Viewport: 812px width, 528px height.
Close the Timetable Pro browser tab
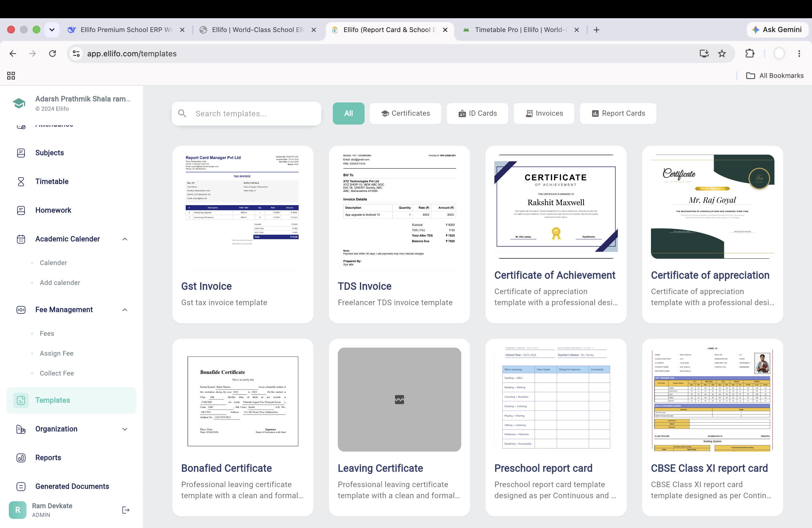[x=577, y=30]
